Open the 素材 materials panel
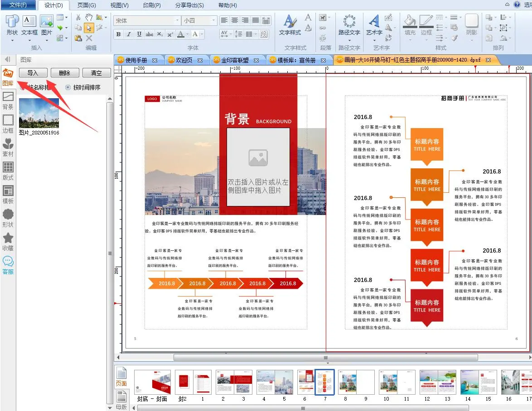Screen dimensions: 532x411 click(x=8, y=148)
